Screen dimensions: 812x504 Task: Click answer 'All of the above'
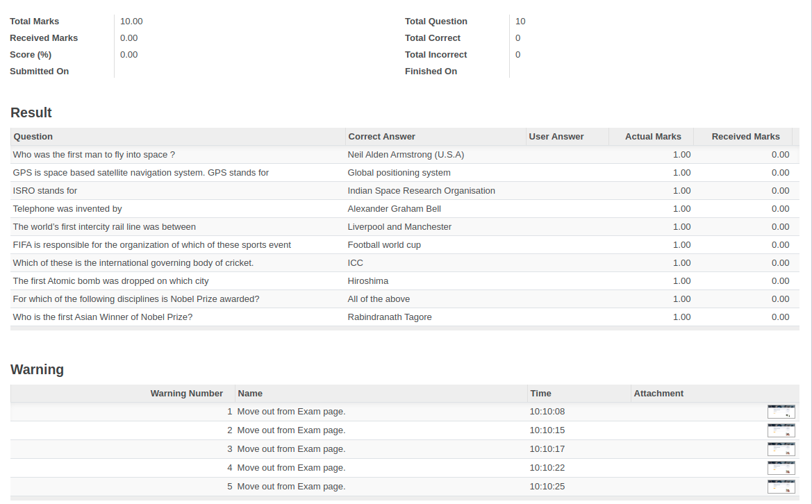[379, 300]
